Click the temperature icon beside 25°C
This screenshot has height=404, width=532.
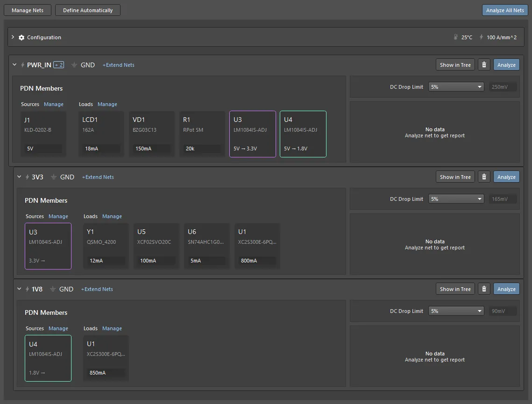point(455,37)
